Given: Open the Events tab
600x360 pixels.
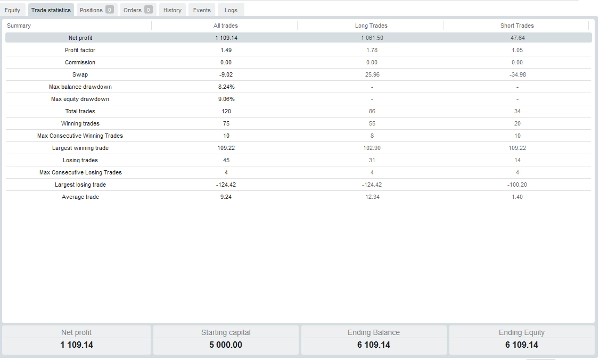Looking at the screenshot, I should pos(202,10).
